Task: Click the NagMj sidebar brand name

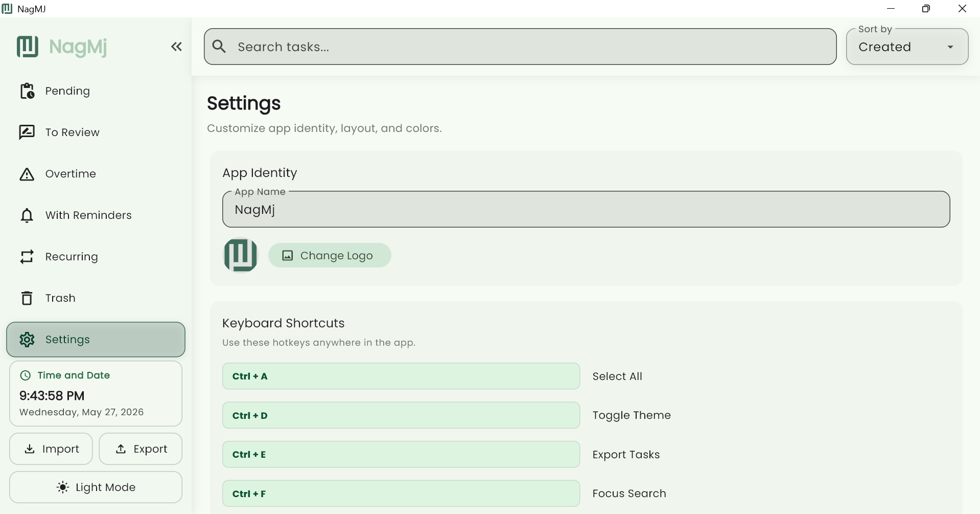Action: (x=78, y=47)
